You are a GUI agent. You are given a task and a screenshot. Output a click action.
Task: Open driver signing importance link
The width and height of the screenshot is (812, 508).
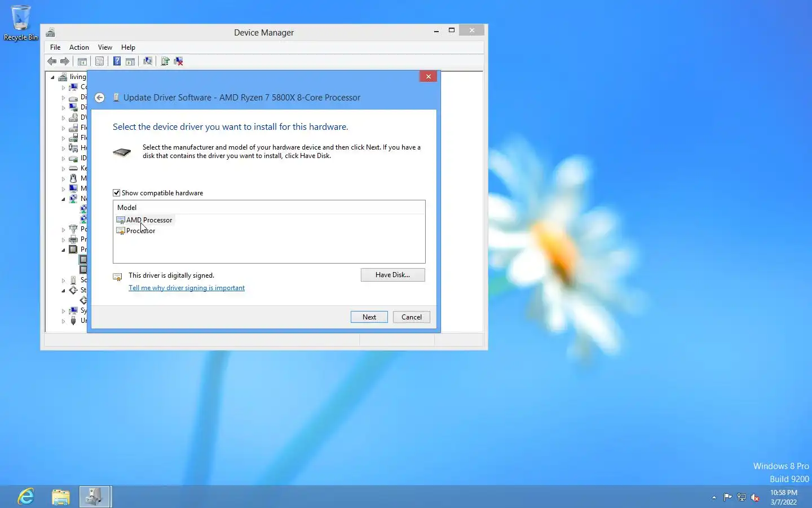coord(187,288)
